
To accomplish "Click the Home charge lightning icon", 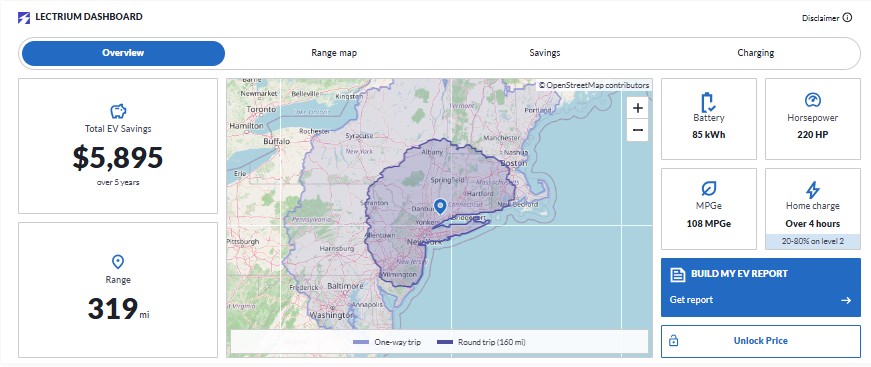I will click(x=813, y=189).
